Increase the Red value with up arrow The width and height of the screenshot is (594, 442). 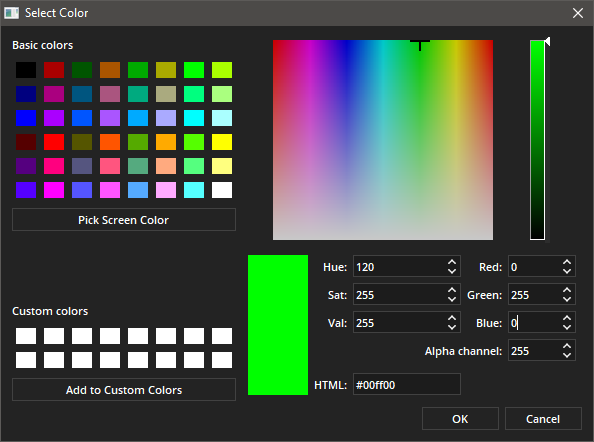click(567, 262)
